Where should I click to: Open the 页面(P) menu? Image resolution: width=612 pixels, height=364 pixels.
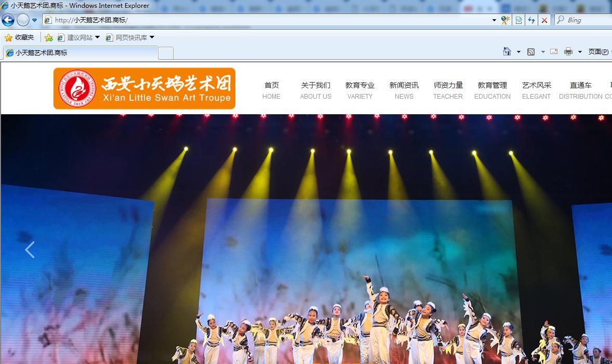pos(598,52)
